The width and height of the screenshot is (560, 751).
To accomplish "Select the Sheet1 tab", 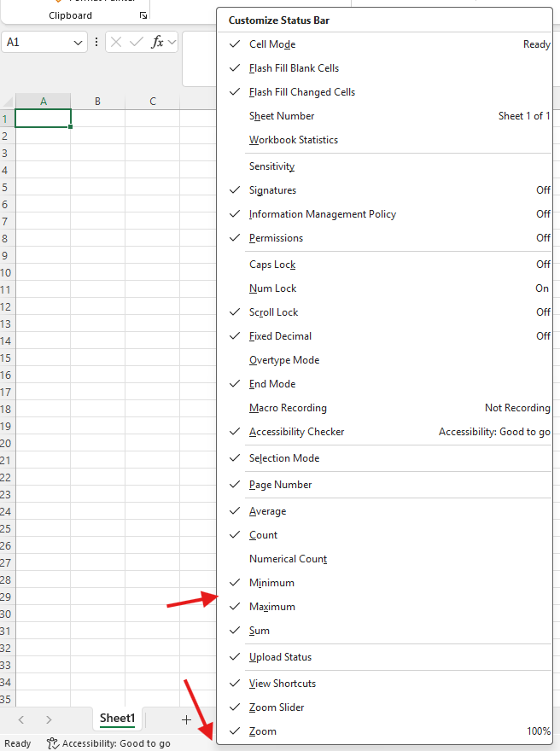I will click(117, 719).
